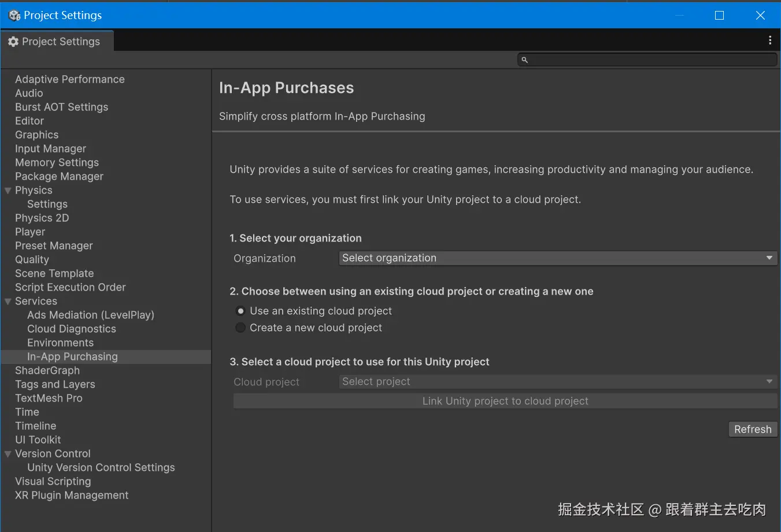Collapse the Version Control section
This screenshot has height=532, width=781.
click(8, 454)
